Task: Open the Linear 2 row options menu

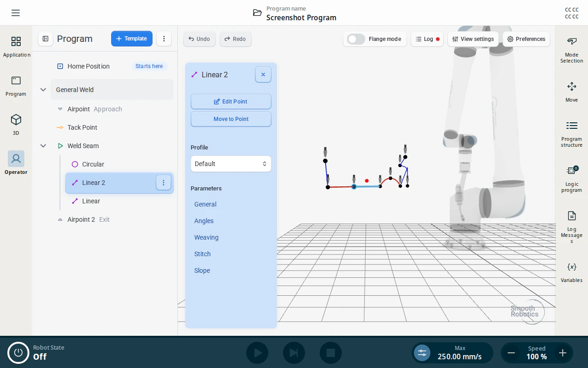Action: coord(164,183)
